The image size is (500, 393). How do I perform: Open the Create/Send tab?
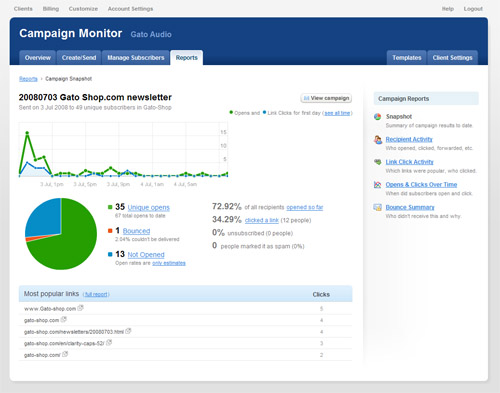(79, 58)
